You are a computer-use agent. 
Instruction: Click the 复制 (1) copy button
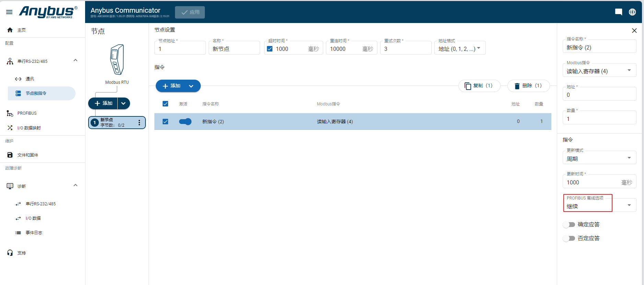coord(479,86)
